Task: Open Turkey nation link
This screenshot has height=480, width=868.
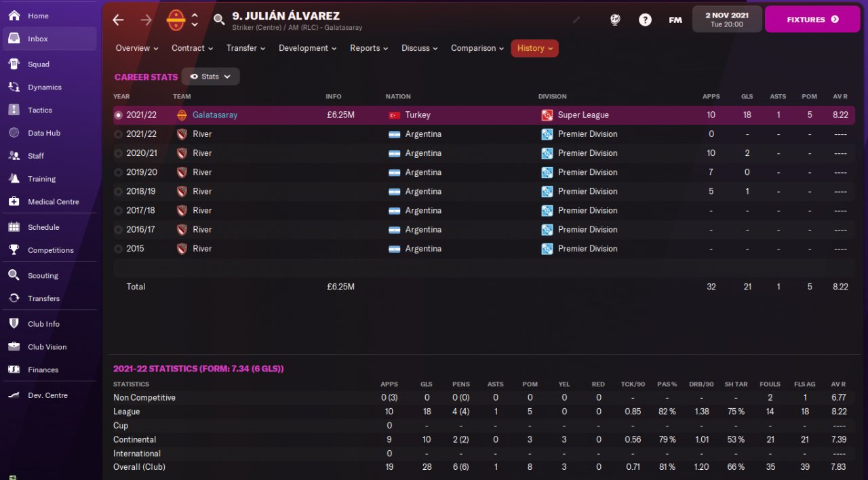Action: coord(418,115)
